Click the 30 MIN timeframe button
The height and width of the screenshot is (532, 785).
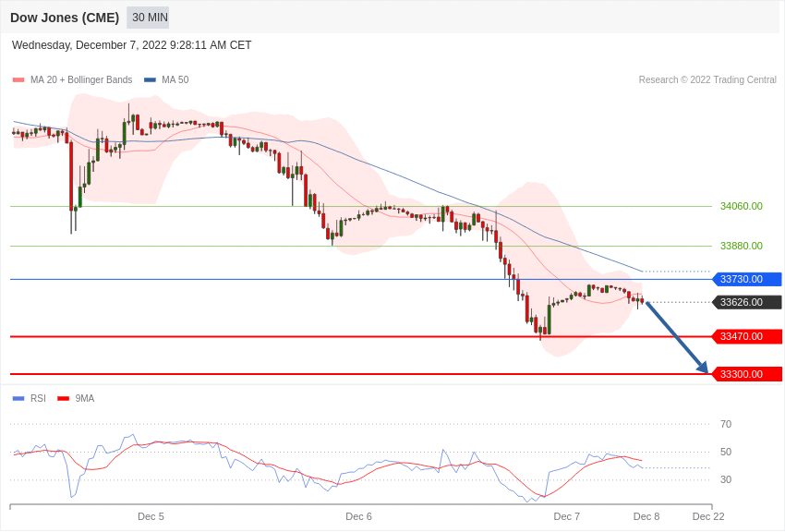click(x=148, y=18)
